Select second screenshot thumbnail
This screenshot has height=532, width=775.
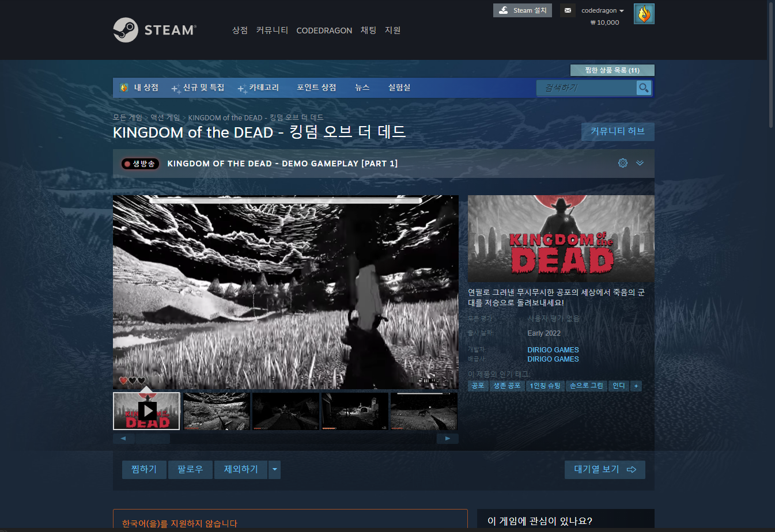[x=216, y=411]
